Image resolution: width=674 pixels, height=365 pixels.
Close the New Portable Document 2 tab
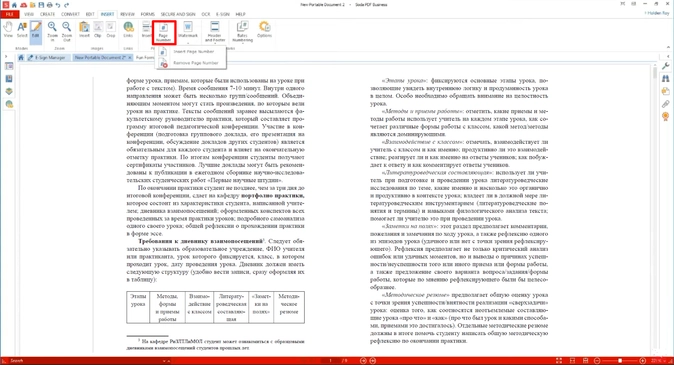click(x=130, y=58)
